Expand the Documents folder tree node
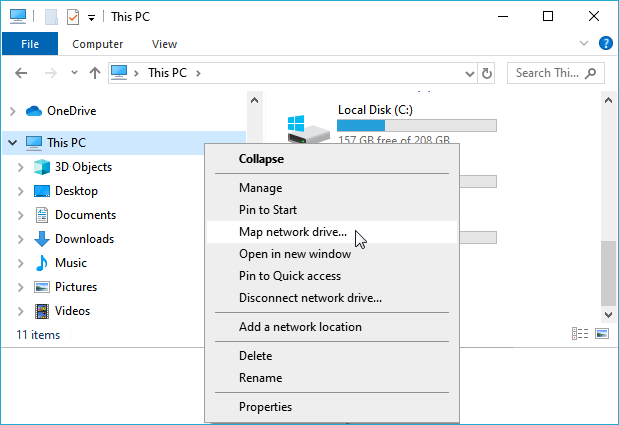 point(21,215)
